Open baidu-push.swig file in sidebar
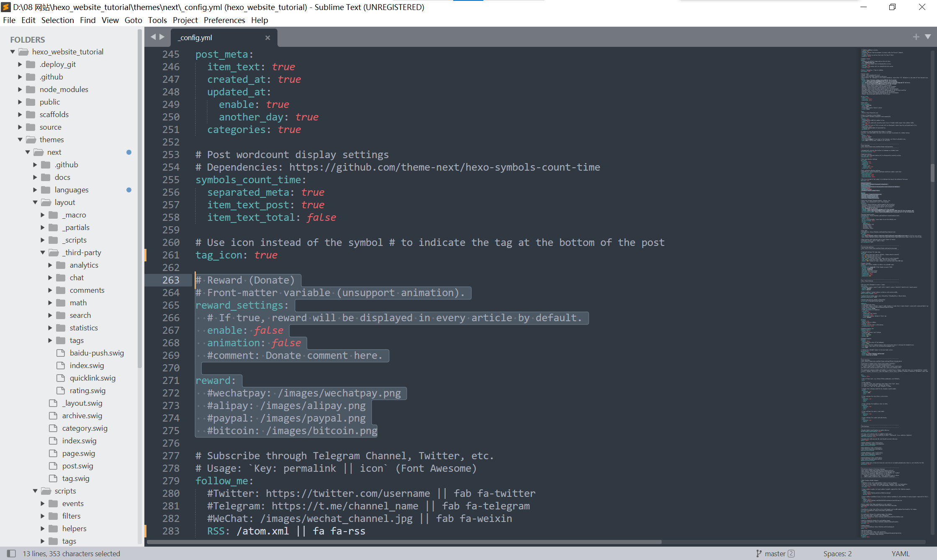Screen dimensions: 937x560 point(97,353)
